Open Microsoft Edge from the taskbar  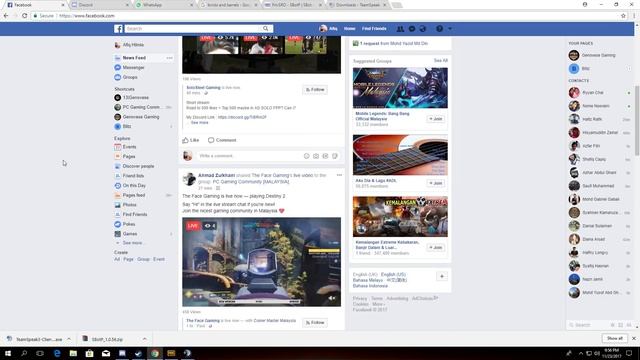tap(57, 353)
